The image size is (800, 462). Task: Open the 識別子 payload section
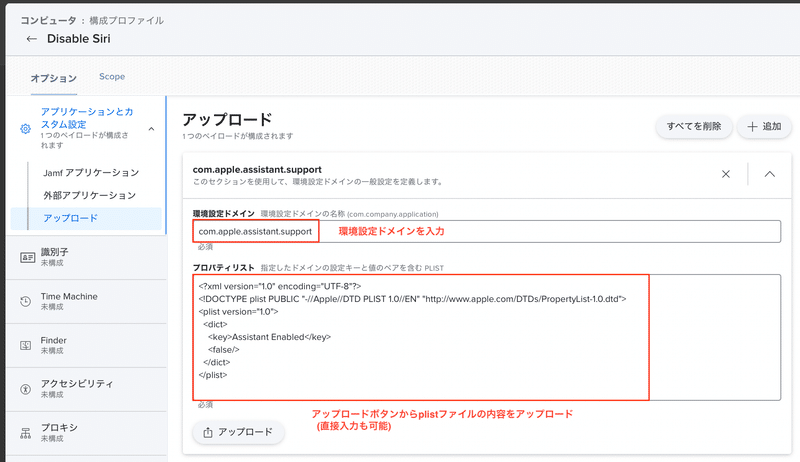coord(86,258)
